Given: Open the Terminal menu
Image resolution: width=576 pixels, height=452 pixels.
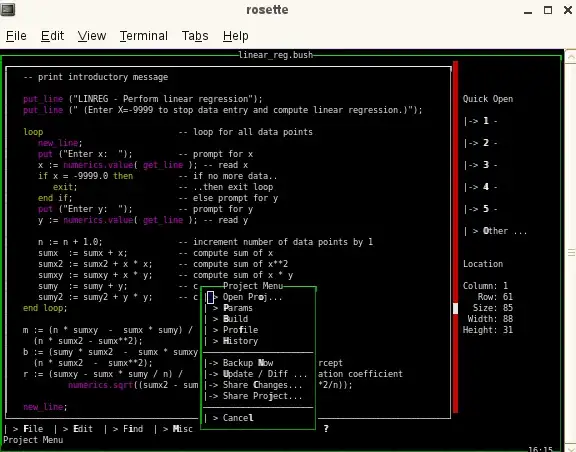Looking at the screenshot, I should 144,36.
